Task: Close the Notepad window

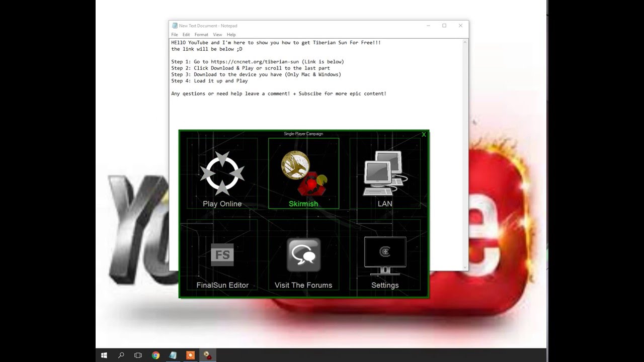Action: click(460, 26)
